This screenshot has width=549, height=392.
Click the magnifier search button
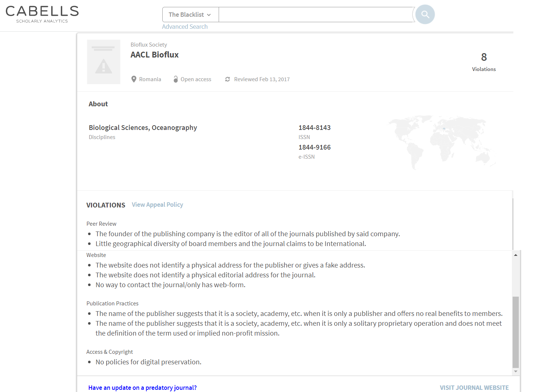coord(425,15)
